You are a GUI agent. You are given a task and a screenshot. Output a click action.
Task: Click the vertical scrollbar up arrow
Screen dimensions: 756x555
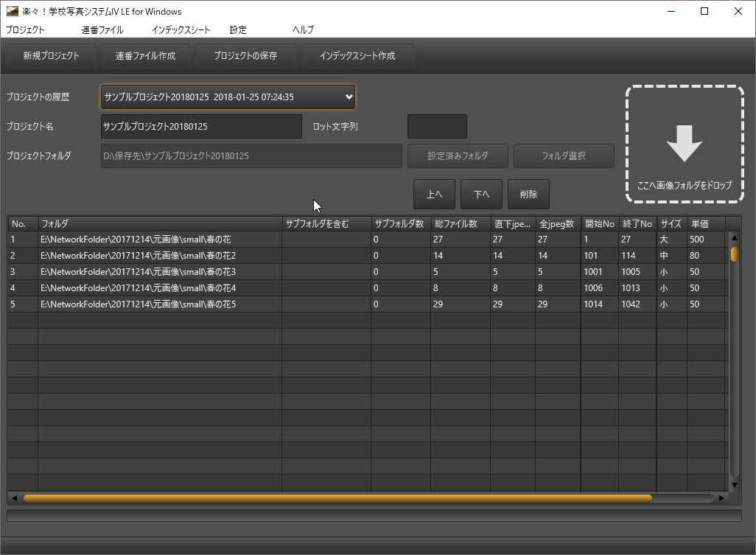tap(735, 238)
